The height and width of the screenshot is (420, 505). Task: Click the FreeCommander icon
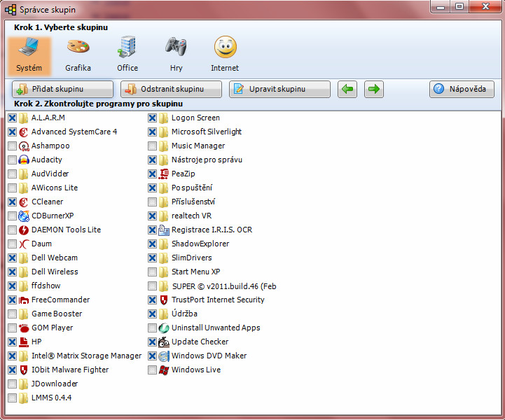[24, 300]
